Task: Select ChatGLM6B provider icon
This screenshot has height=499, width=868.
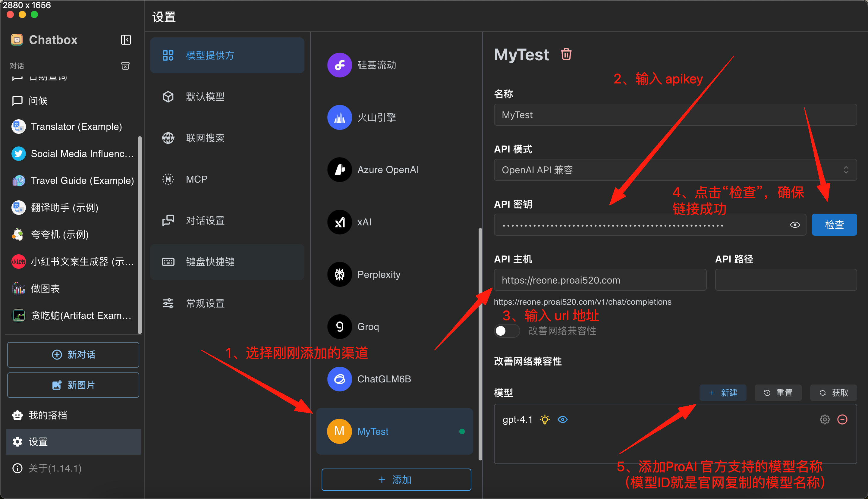Action: click(340, 379)
